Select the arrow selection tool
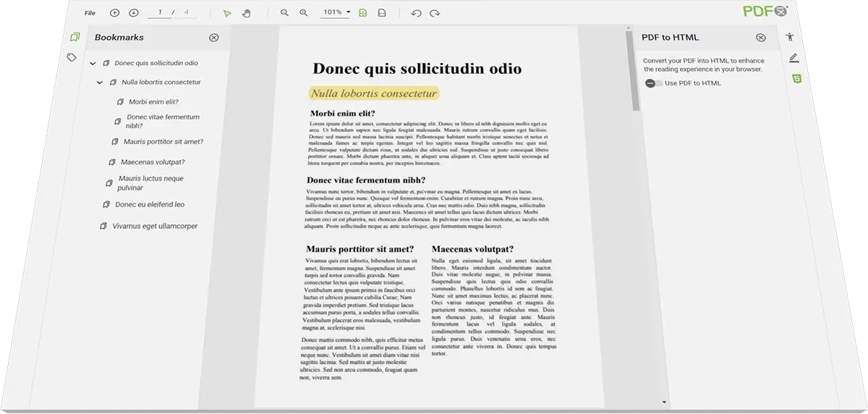 (x=227, y=13)
